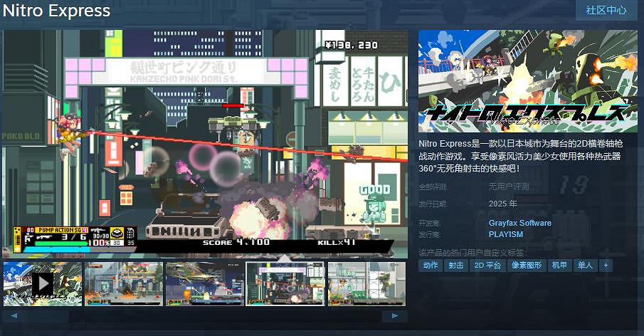Viewport: 644px width, 336px height.
Task: Click the 全部评测 label
Action: click(x=433, y=187)
